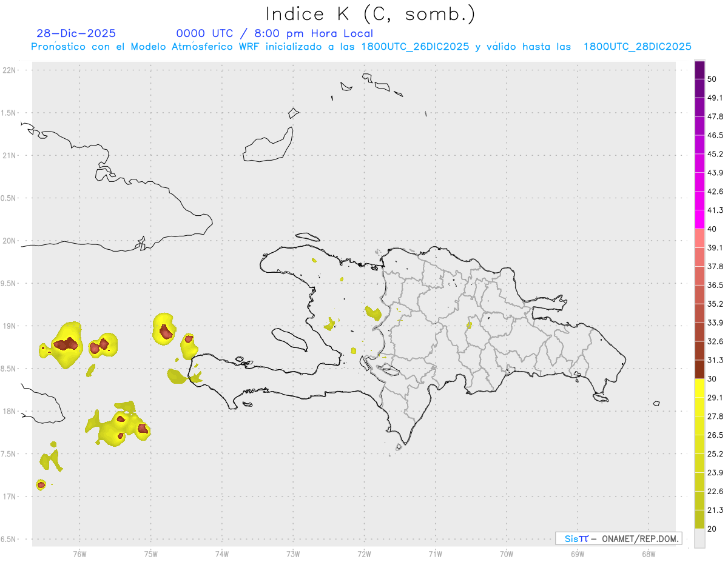Pick the dark brown swatch between 30 and 31.3
This screenshot has width=728, height=562.
click(x=699, y=369)
